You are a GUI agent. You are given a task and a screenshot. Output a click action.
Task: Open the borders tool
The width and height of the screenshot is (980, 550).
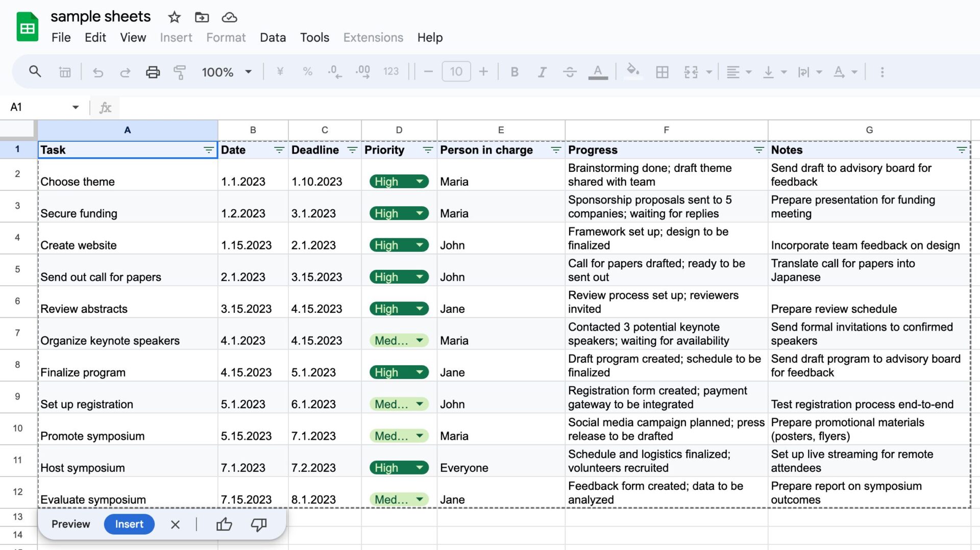click(662, 72)
